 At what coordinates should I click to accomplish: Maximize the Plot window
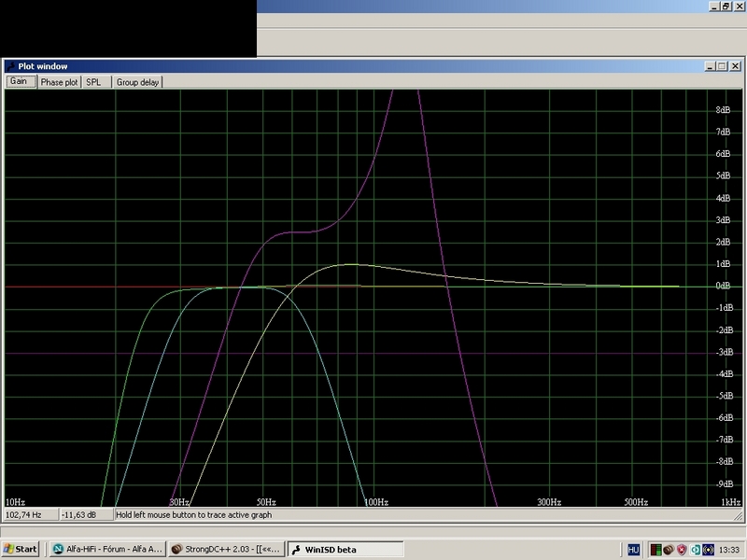(x=721, y=66)
